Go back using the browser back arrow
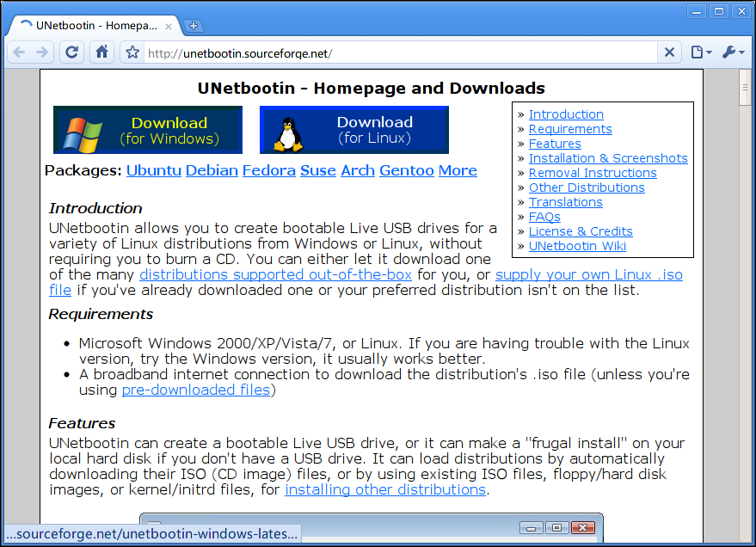The height and width of the screenshot is (547, 756). (x=19, y=52)
